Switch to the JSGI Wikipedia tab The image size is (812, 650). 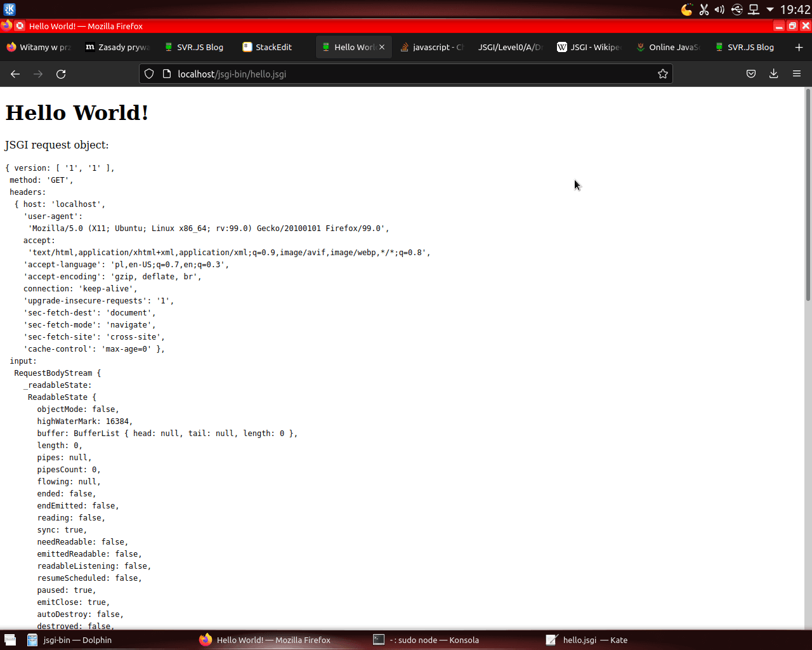point(589,47)
